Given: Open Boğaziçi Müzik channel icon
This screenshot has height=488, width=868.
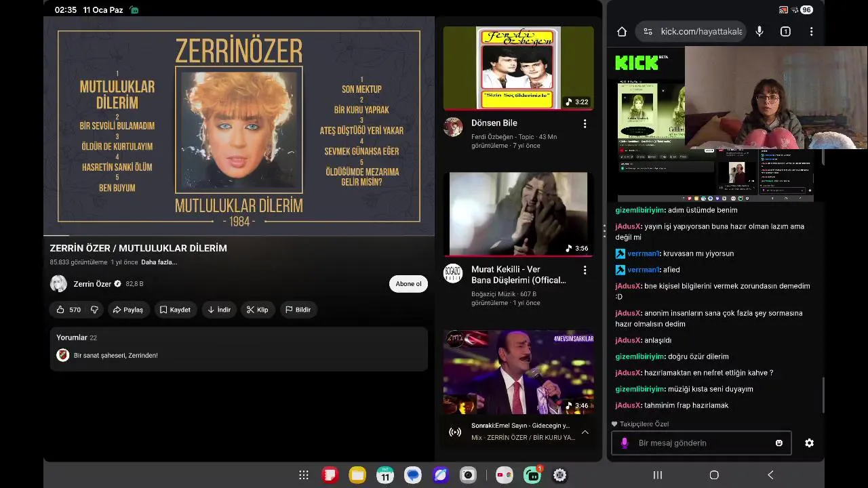Looking at the screenshot, I should click(x=453, y=273).
